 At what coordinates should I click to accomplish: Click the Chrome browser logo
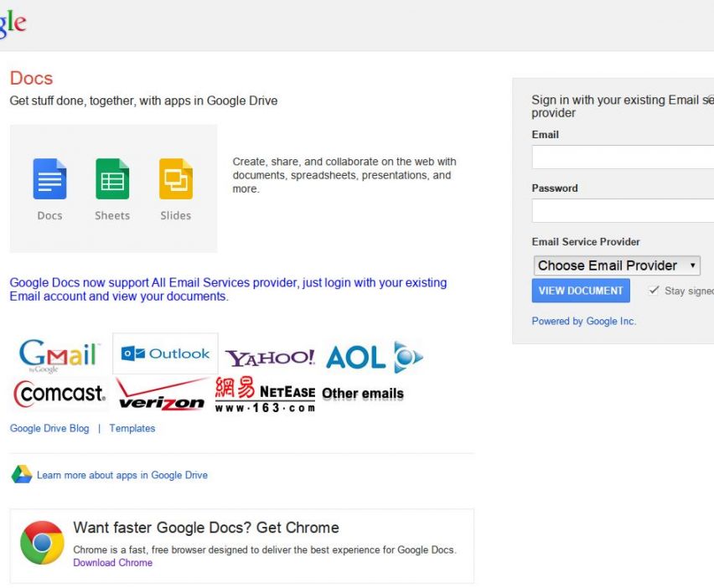pos(42,543)
